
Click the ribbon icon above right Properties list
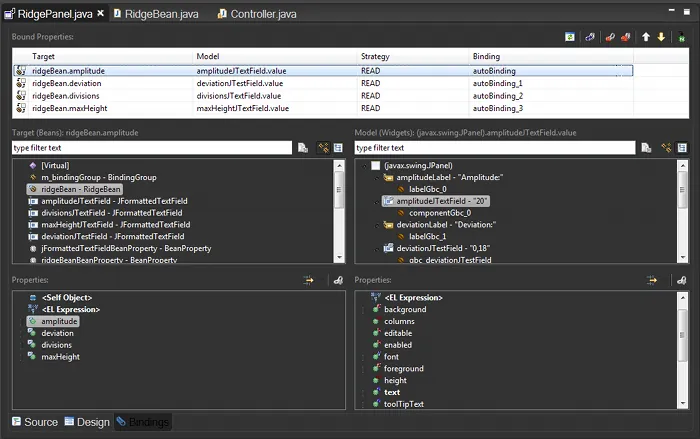tap(682, 280)
